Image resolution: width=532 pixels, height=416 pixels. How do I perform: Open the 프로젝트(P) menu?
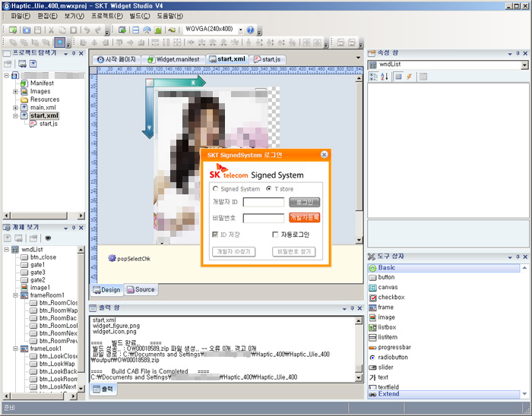point(107,16)
